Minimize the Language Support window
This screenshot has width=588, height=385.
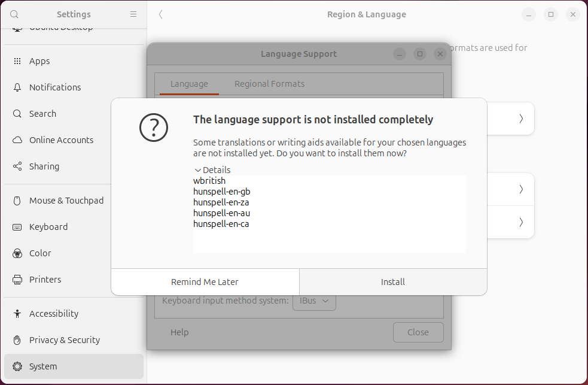tap(400, 54)
